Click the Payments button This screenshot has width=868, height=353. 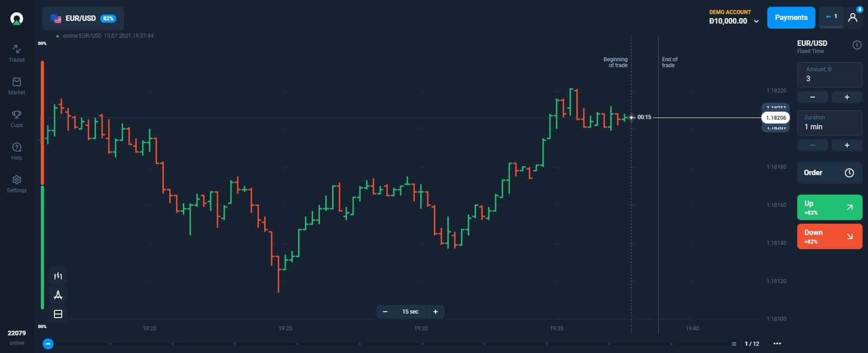click(791, 18)
